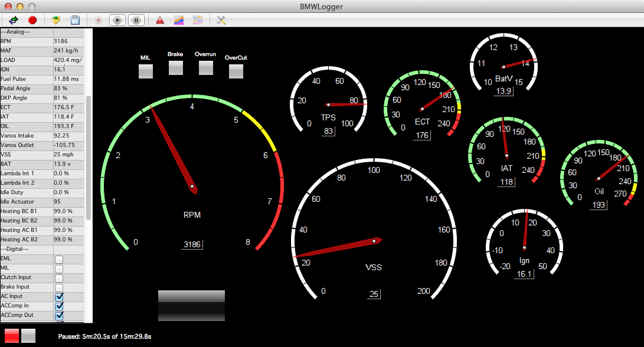Select the Heating BC B1 row

pyautogui.click(x=42, y=211)
